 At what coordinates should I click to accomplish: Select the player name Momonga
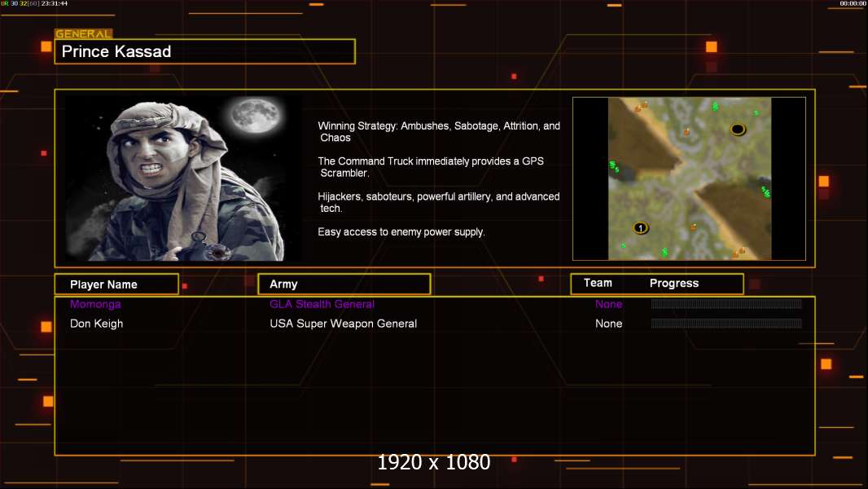(95, 304)
